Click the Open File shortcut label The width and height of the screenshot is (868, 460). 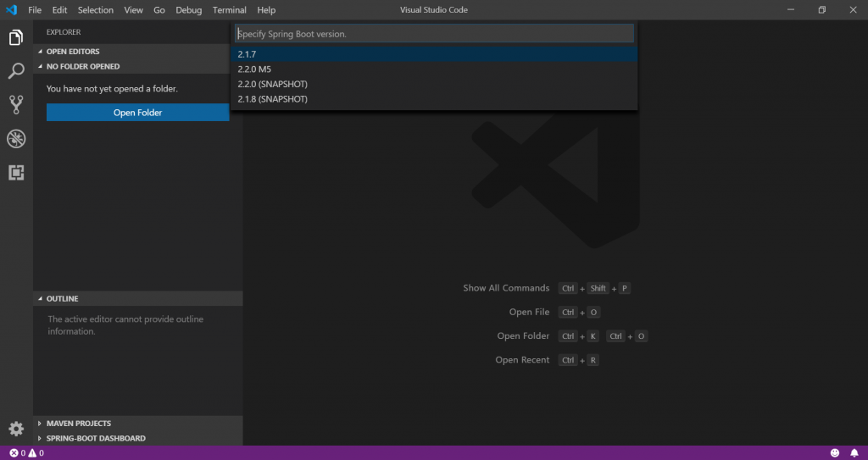pos(529,313)
